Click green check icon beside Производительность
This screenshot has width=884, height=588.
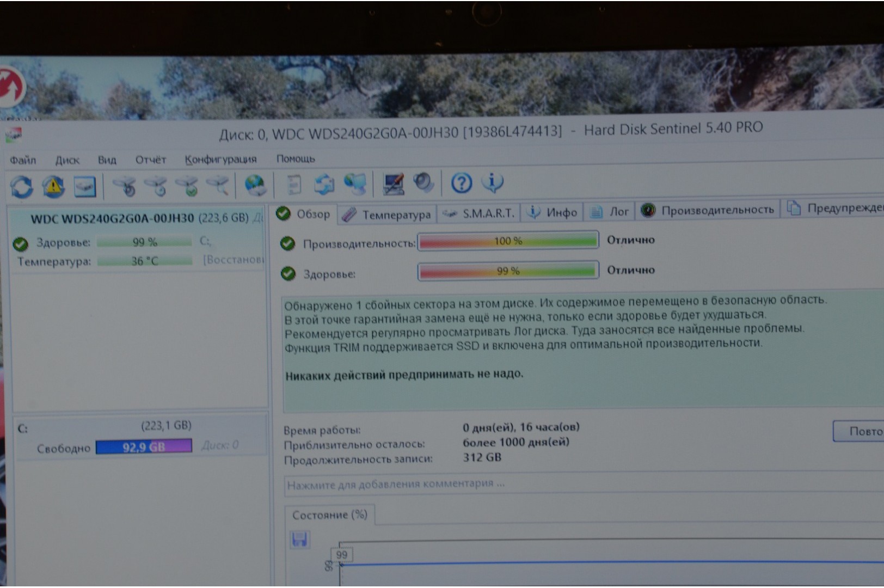pyautogui.click(x=287, y=243)
